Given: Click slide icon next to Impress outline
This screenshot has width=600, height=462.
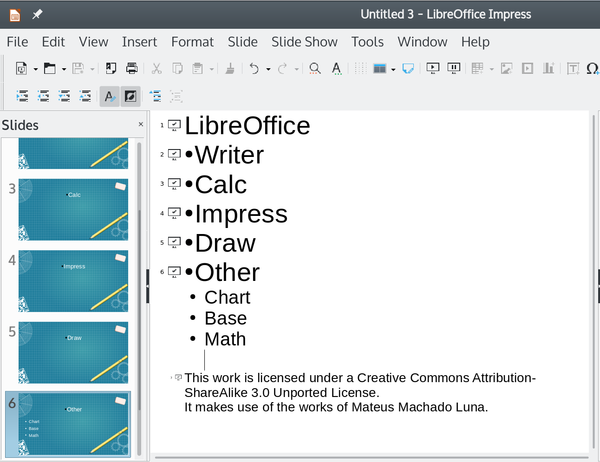Looking at the screenshot, I should [174, 213].
